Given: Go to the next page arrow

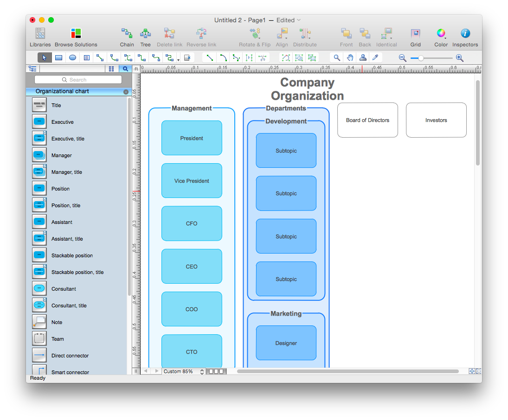Looking at the screenshot, I should (x=157, y=371).
